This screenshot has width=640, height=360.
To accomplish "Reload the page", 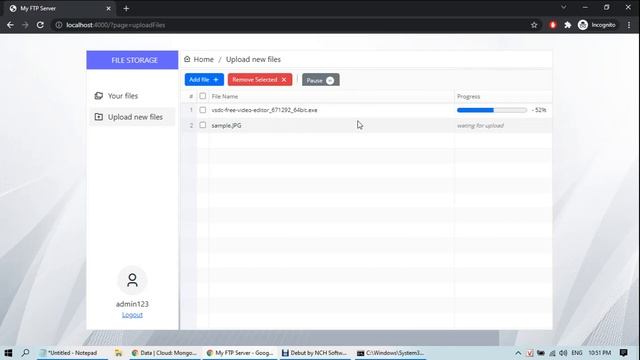I will [x=40, y=25].
